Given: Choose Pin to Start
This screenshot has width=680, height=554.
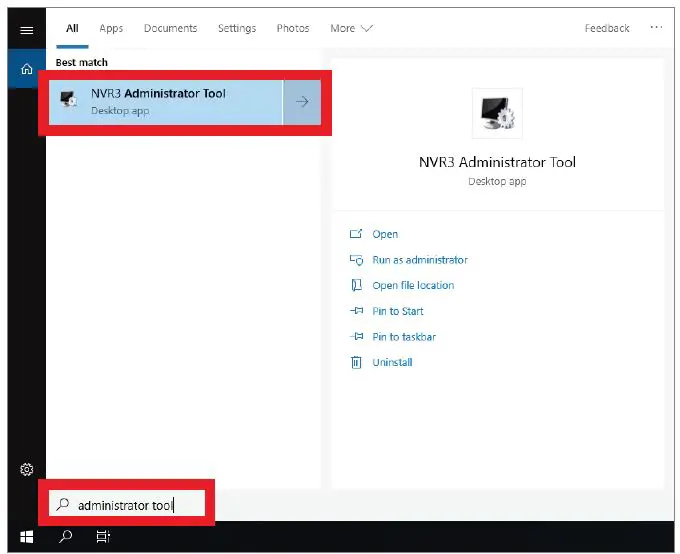Looking at the screenshot, I should (398, 311).
